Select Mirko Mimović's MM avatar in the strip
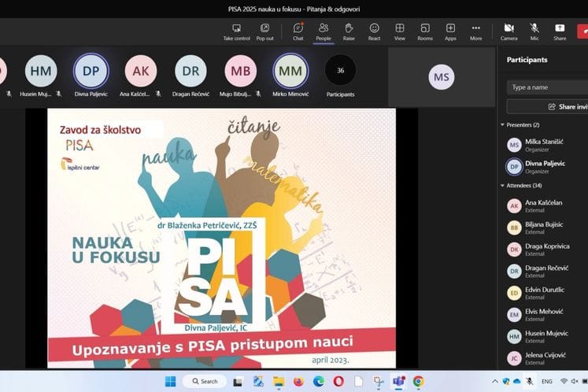This screenshot has width=588, height=392. (290, 71)
